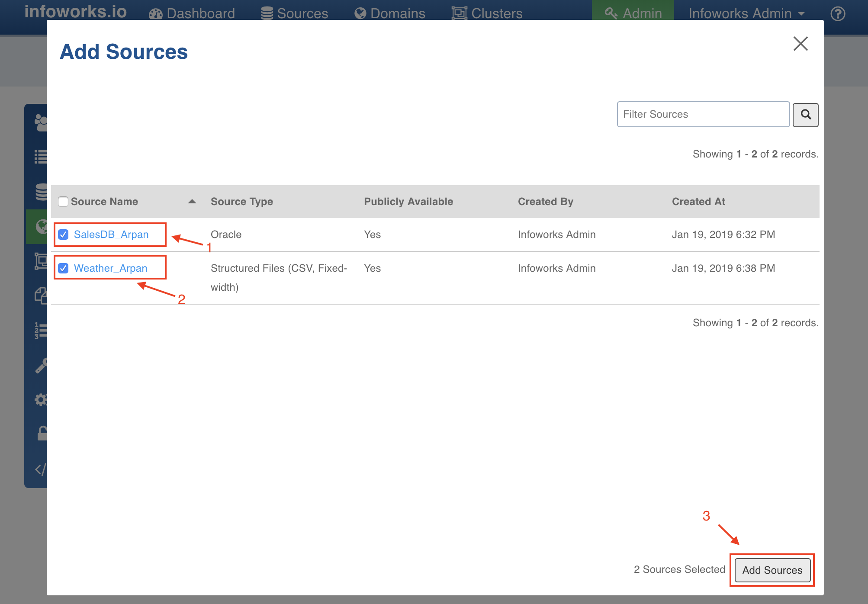The image size is (868, 604).
Task: Click the Source Type column header
Action: click(242, 202)
